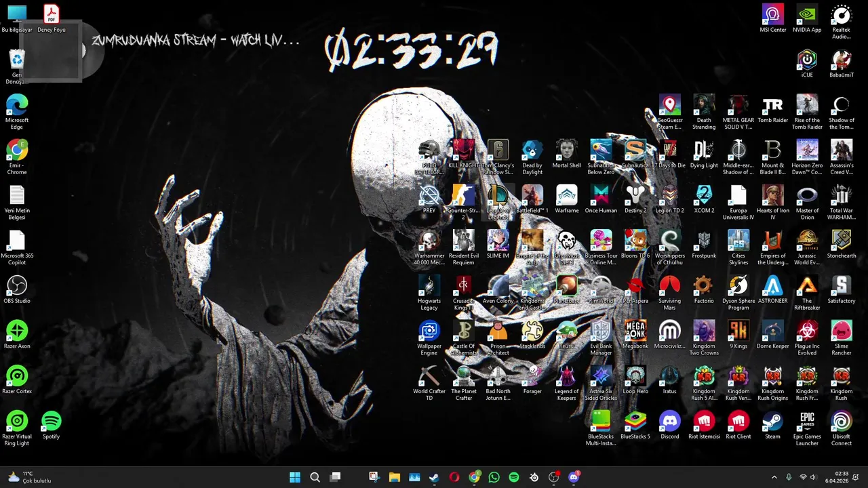Launch Factorio game shortcut

coord(704,289)
